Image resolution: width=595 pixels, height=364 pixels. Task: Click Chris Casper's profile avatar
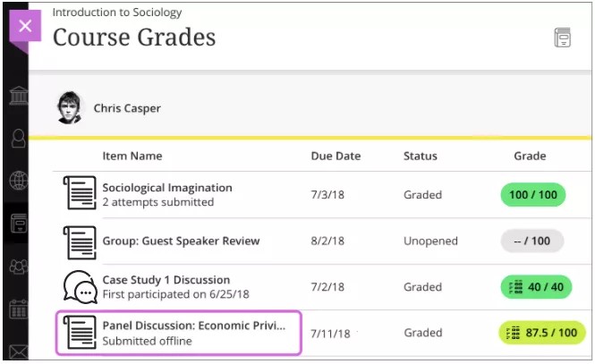pyautogui.click(x=70, y=108)
